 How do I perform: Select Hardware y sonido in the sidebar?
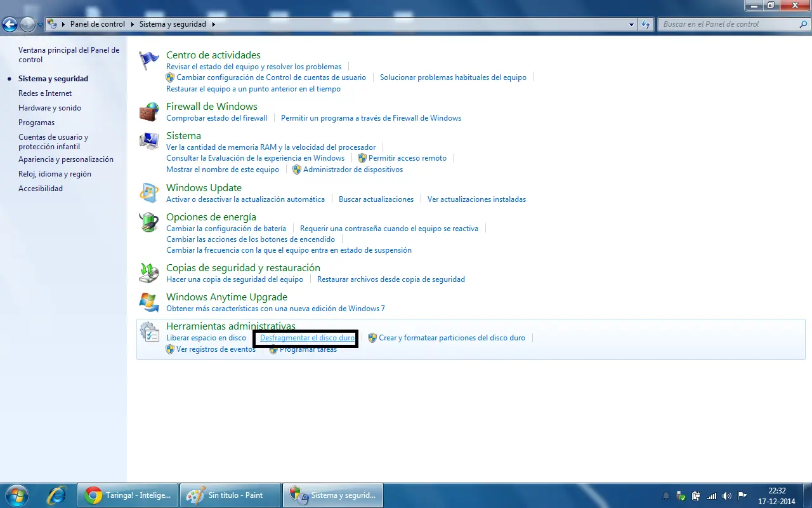pos(49,108)
